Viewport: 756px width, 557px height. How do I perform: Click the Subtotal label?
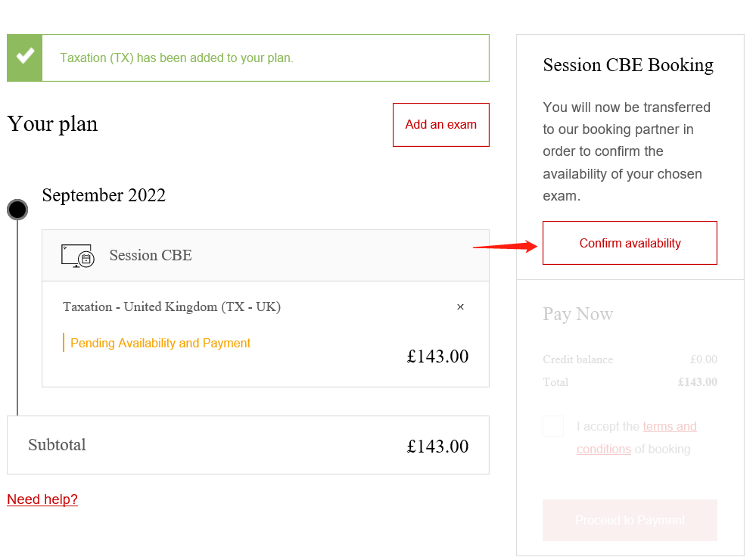[x=57, y=445]
